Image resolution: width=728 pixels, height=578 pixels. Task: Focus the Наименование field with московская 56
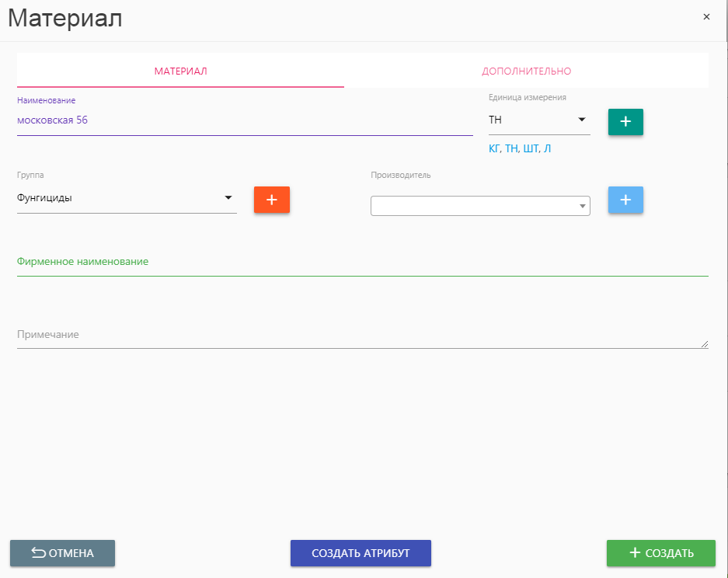coord(244,120)
